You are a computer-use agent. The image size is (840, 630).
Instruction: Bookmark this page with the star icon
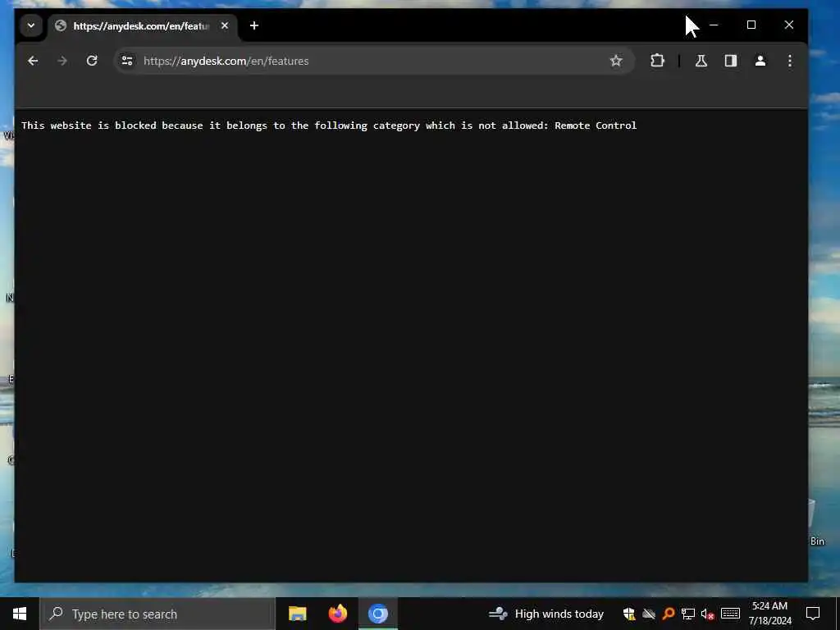pyautogui.click(x=616, y=61)
